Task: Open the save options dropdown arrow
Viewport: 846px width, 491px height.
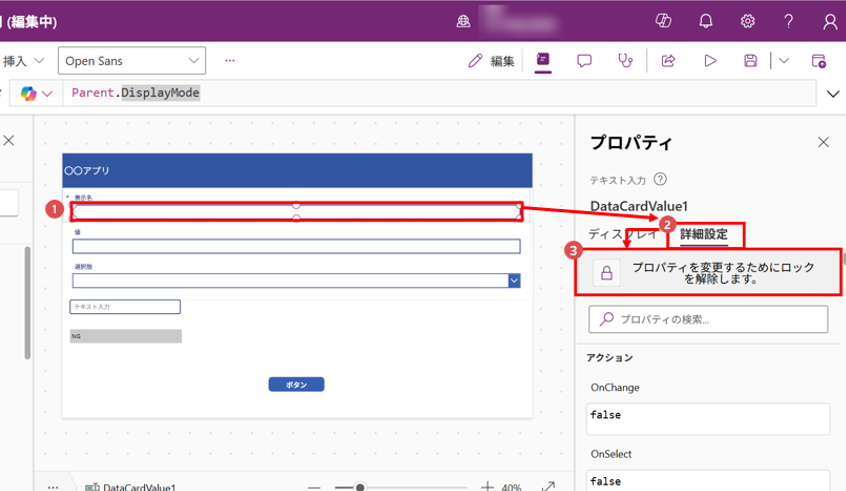Action: coord(784,61)
